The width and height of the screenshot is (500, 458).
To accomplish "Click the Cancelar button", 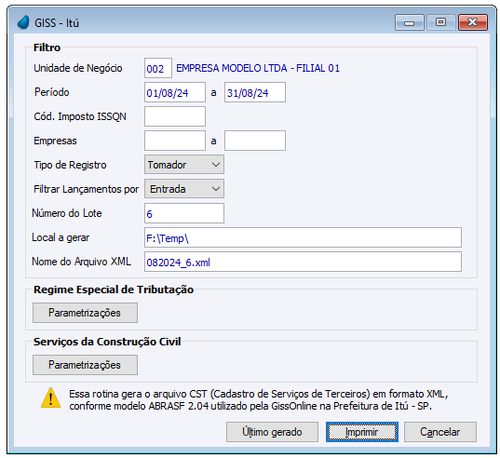I will click(440, 432).
